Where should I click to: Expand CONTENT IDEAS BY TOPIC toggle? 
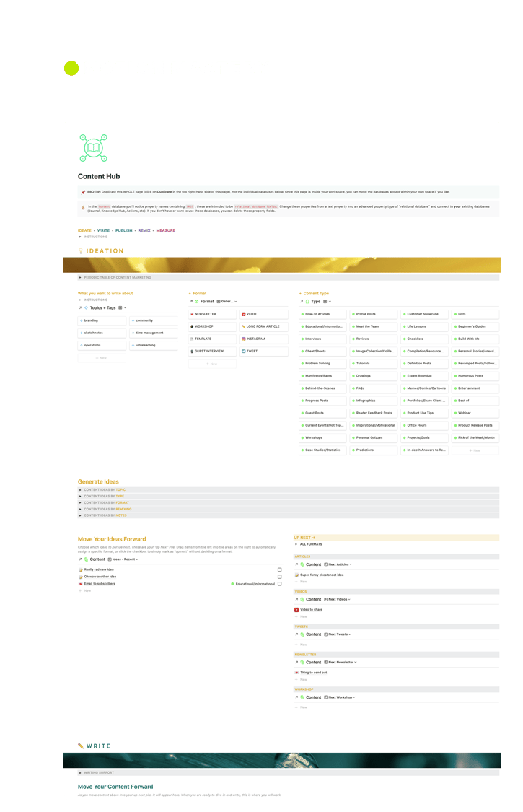[x=80, y=490]
